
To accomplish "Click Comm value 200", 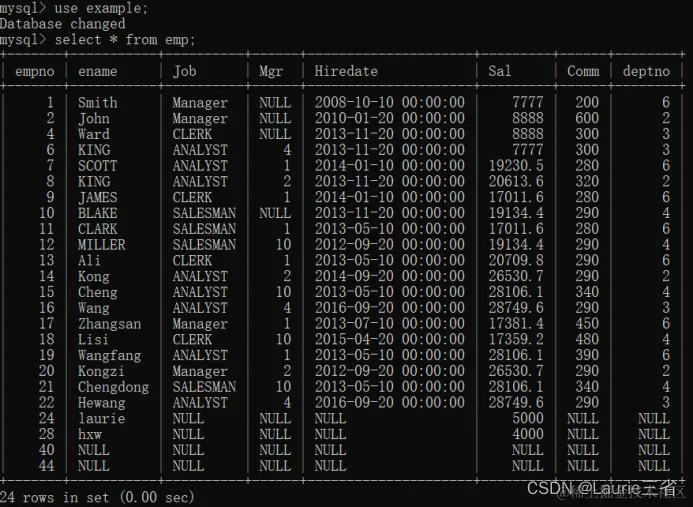I will point(587,103).
